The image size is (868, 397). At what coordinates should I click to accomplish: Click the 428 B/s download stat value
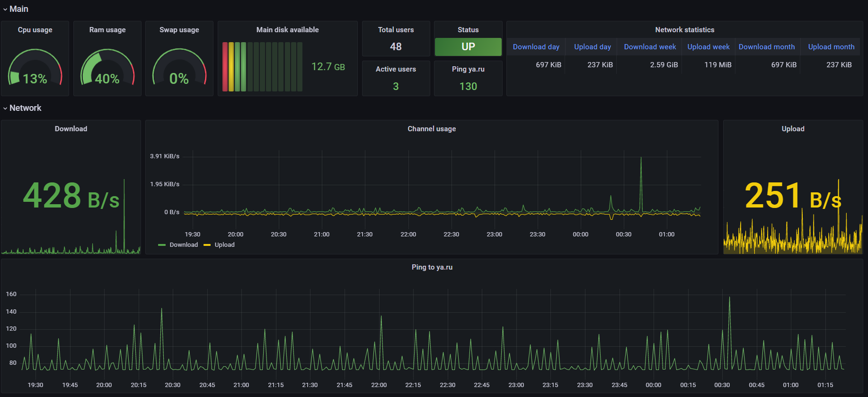pos(71,196)
